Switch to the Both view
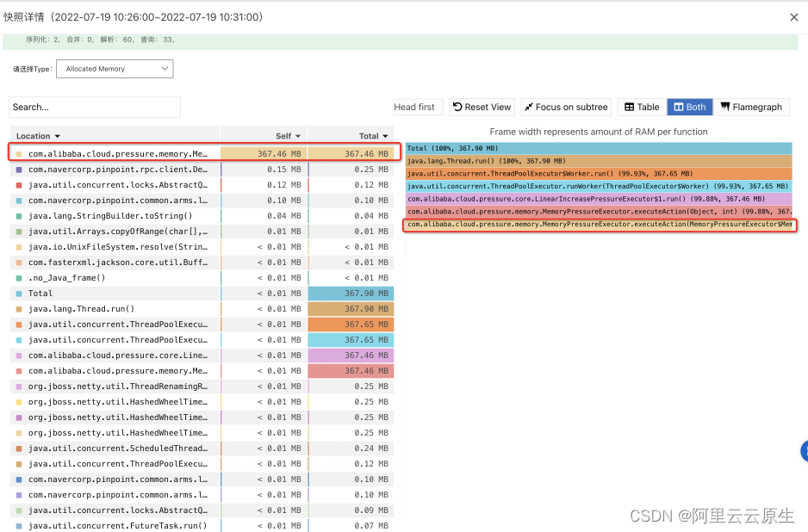Viewport: 808px width, 532px height. pyautogui.click(x=689, y=107)
